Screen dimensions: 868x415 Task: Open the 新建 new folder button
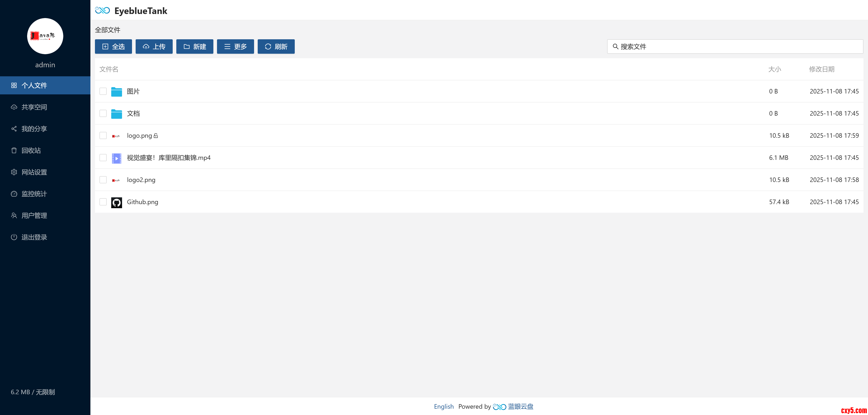tap(194, 47)
